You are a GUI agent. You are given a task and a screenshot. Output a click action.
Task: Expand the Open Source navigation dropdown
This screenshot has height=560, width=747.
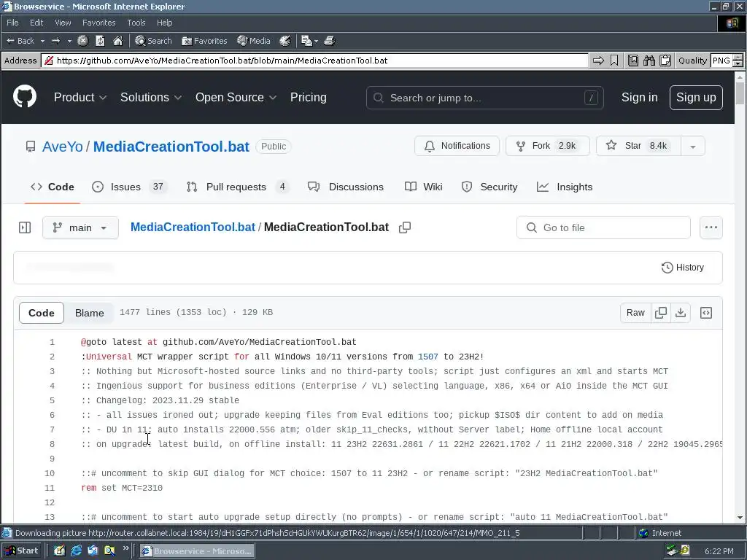(x=236, y=97)
